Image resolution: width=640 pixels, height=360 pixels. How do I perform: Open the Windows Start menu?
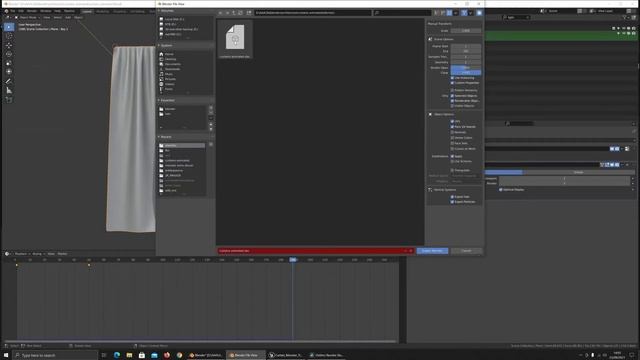(x=6, y=355)
